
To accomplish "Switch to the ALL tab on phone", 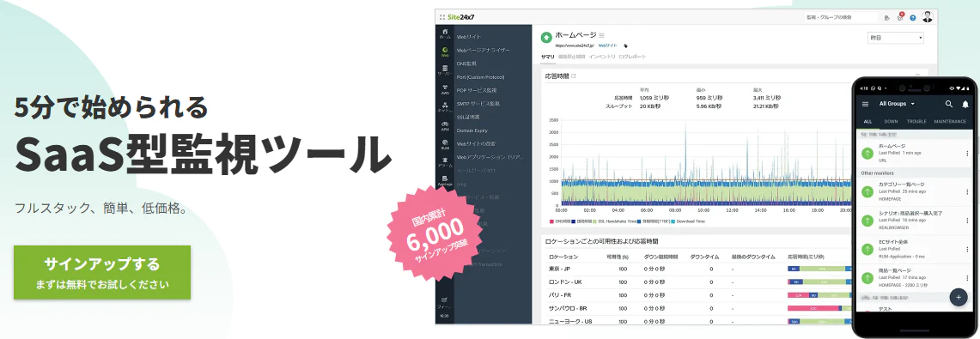I will pyautogui.click(x=867, y=121).
